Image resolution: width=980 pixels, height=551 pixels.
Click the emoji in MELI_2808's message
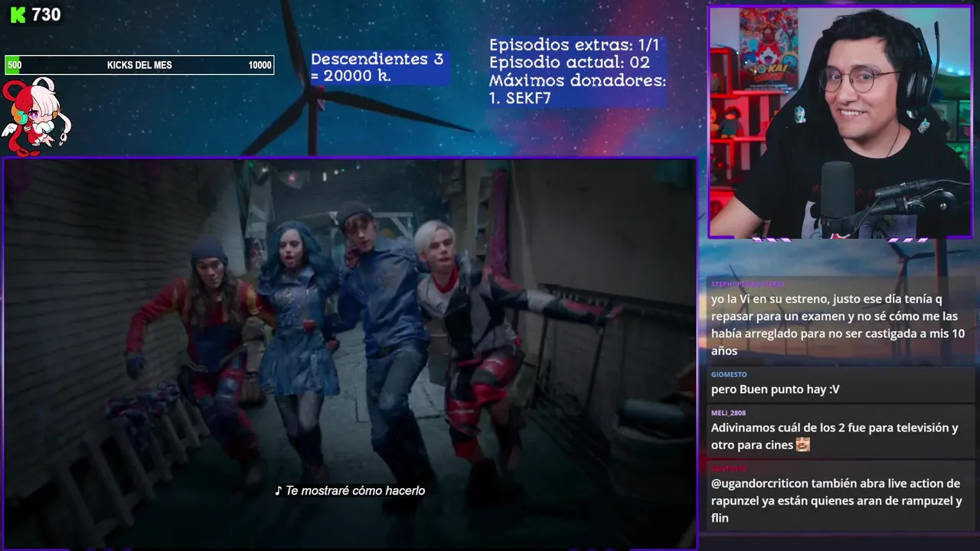tap(802, 445)
